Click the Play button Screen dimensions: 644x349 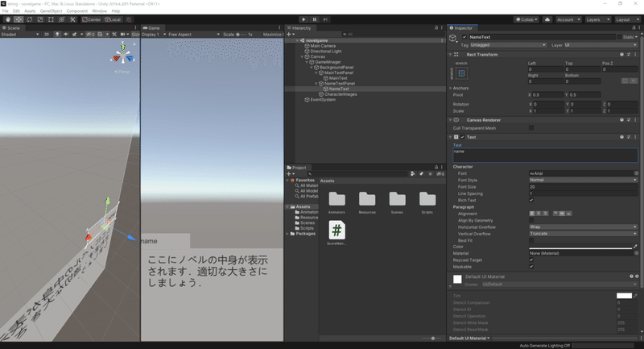pyautogui.click(x=303, y=19)
